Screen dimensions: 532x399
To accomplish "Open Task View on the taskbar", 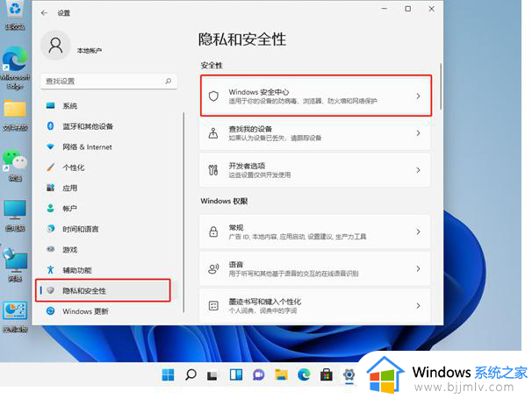I will click(x=212, y=375).
